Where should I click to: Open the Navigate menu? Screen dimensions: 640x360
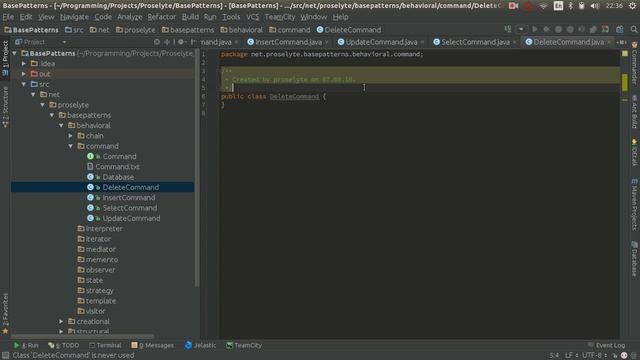(x=74, y=17)
